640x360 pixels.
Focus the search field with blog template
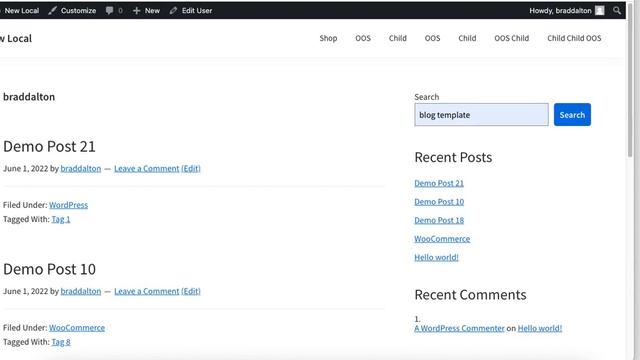pos(481,115)
